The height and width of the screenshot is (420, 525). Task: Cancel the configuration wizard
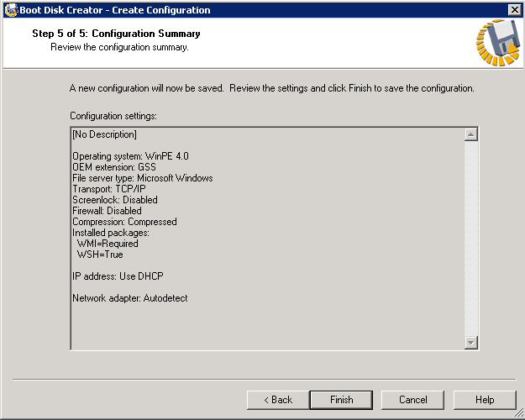(x=412, y=400)
